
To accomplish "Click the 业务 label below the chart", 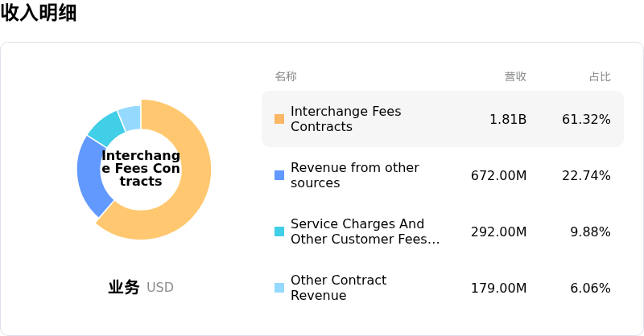I will point(124,287).
